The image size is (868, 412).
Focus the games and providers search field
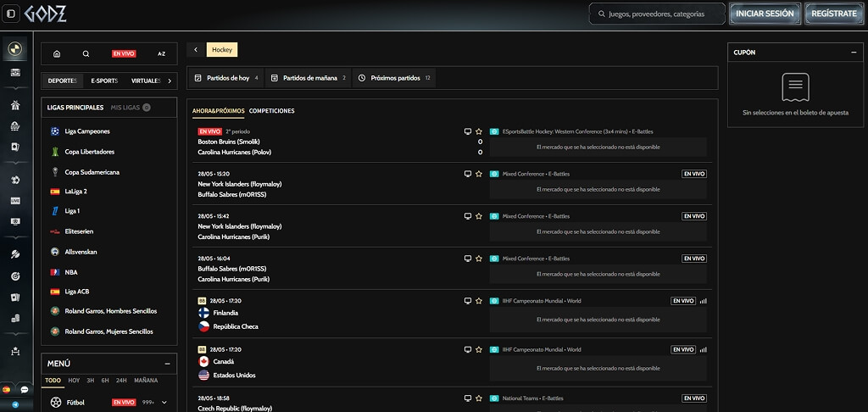tap(657, 14)
